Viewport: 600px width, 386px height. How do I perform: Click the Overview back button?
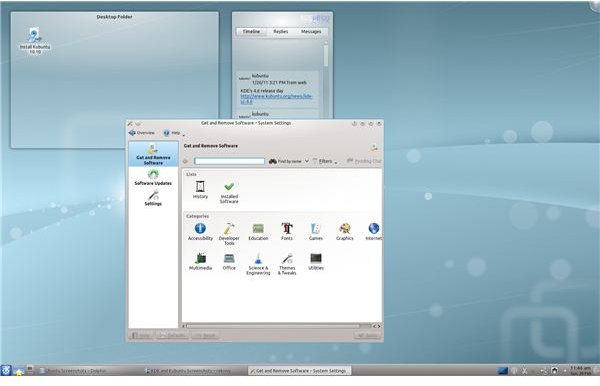142,133
